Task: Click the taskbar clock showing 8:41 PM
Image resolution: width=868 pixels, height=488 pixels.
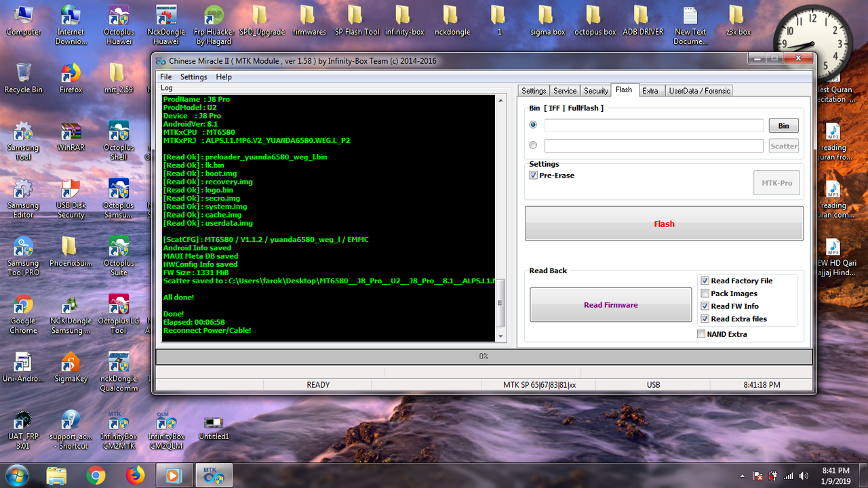Action: [x=835, y=475]
